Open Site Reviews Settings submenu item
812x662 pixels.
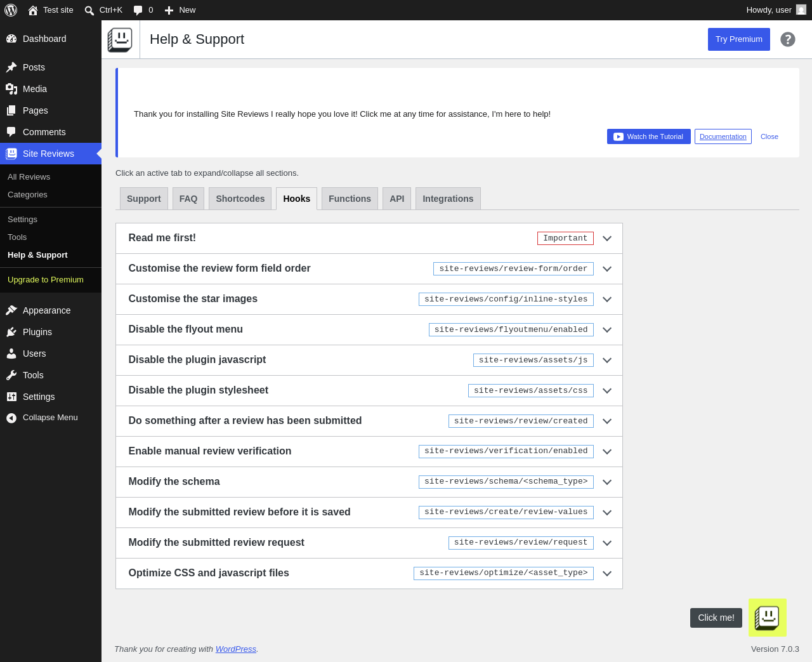click(51, 220)
